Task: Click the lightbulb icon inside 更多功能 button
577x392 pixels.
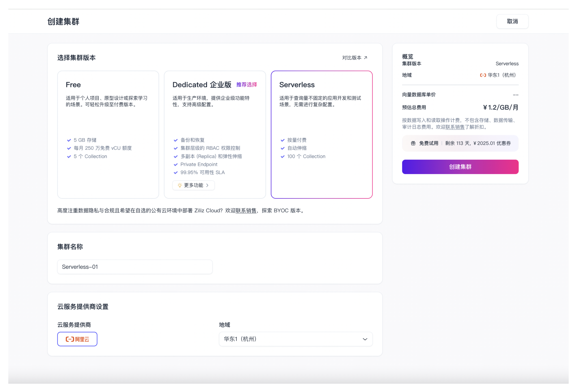Action: tap(179, 186)
